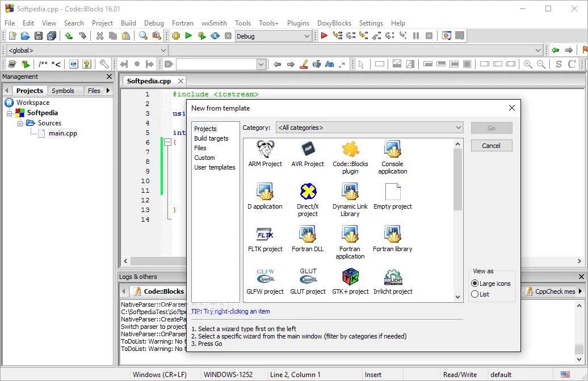Click the Go button in dialog

(492, 128)
